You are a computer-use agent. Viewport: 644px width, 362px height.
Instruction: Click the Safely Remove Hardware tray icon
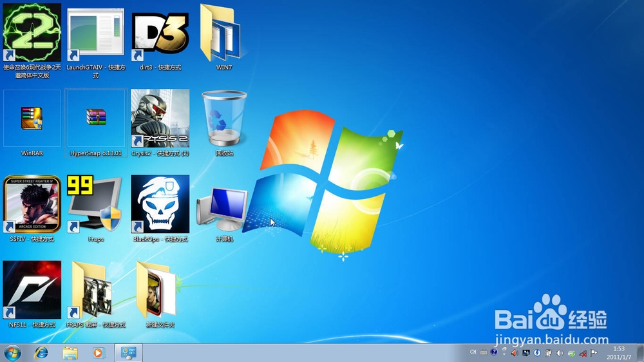coord(571,354)
